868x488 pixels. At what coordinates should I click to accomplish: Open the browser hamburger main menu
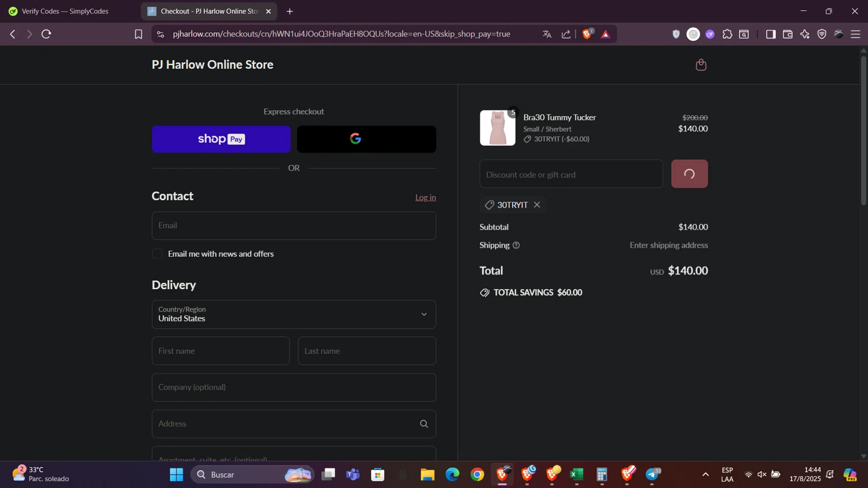pos(855,34)
